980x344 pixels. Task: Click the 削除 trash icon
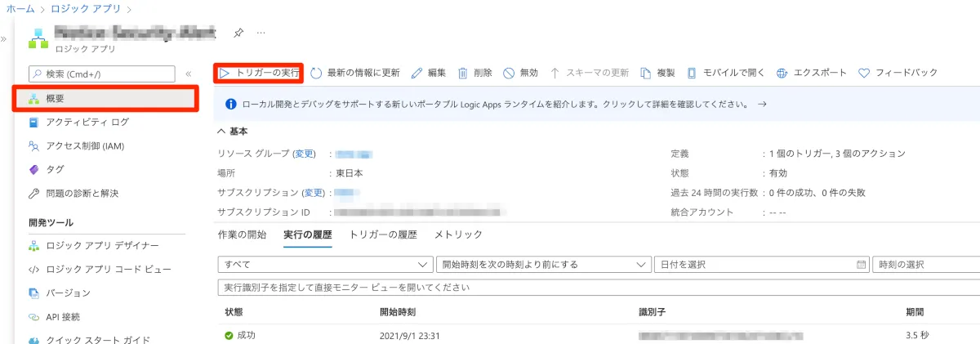tap(462, 73)
